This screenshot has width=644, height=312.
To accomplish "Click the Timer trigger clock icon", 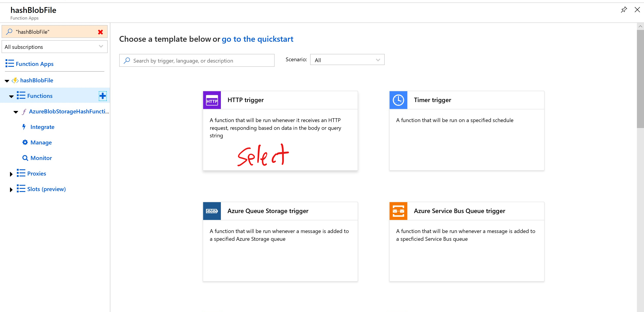I will point(398,100).
